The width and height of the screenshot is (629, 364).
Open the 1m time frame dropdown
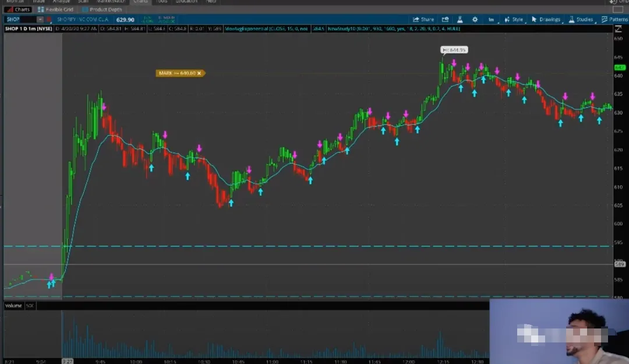(x=492, y=20)
